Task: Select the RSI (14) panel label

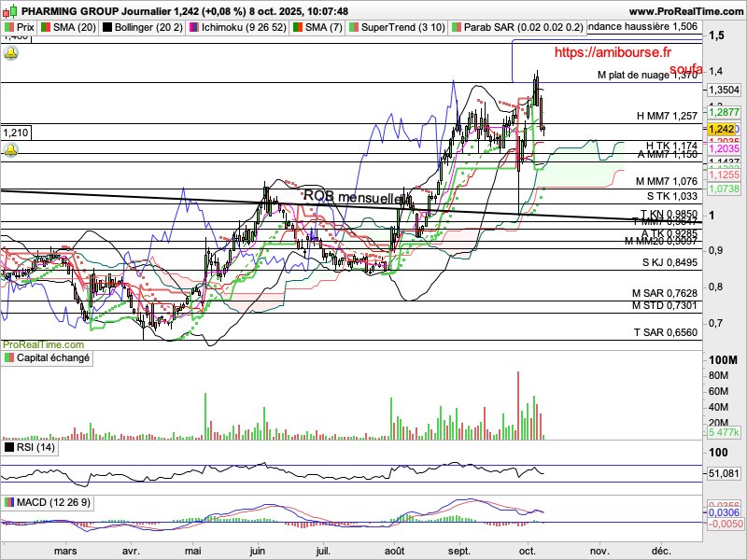Action: click(x=35, y=447)
